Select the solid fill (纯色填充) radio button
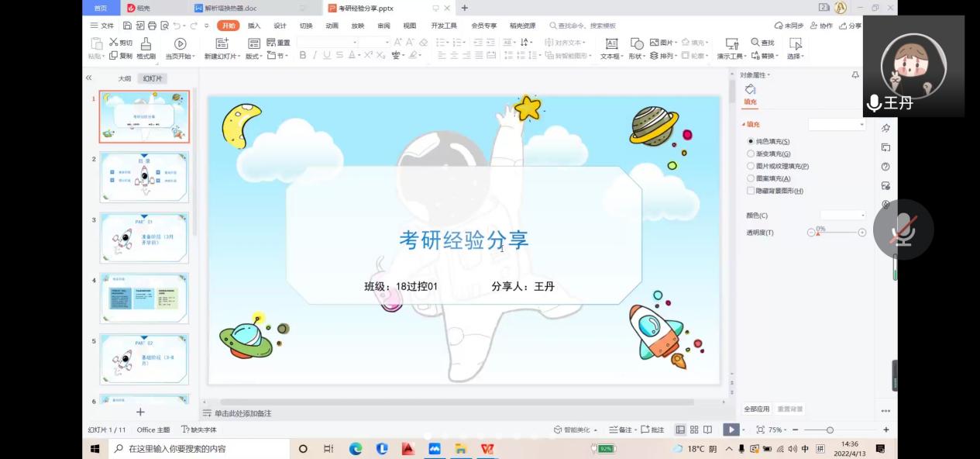 pos(751,141)
